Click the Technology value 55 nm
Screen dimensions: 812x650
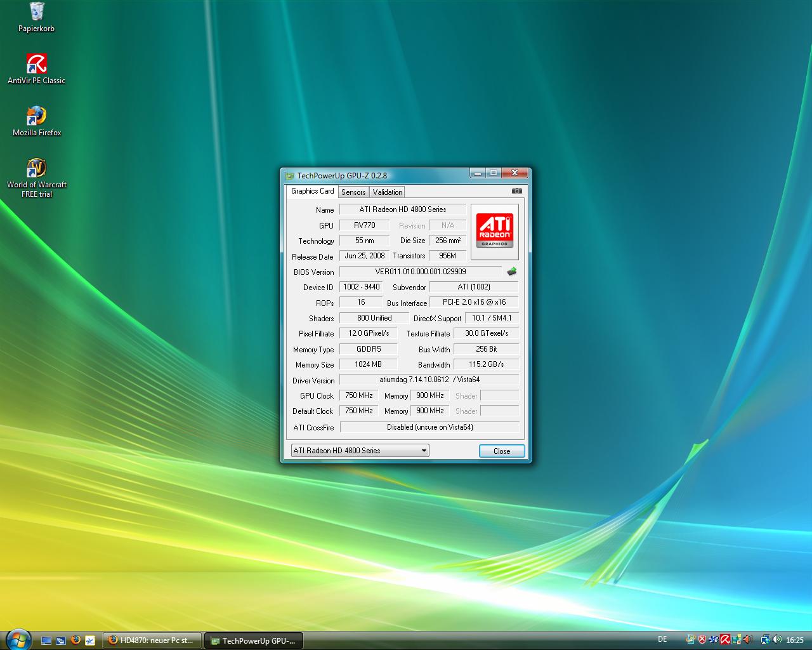(x=365, y=241)
